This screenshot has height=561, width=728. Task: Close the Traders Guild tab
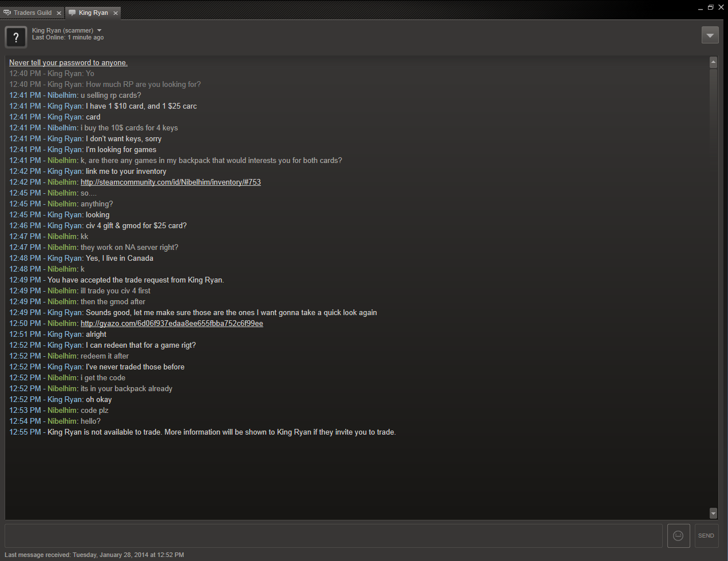coord(59,13)
